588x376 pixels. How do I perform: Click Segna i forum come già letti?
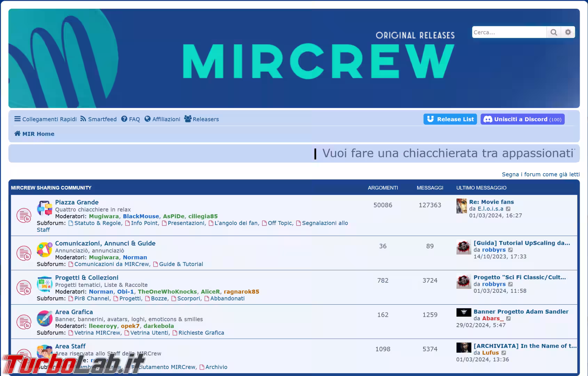(x=541, y=174)
